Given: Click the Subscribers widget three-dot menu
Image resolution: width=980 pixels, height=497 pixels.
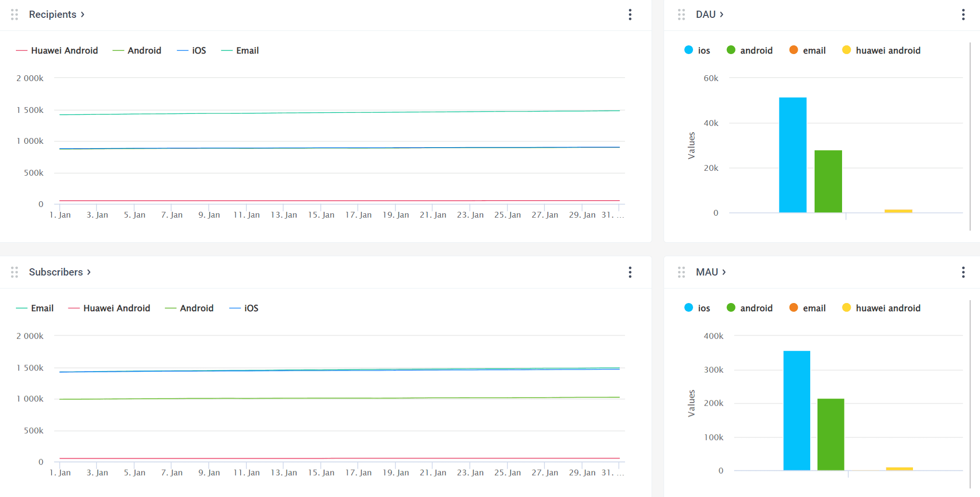Looking at the screenshot, I should click(630, 272).
